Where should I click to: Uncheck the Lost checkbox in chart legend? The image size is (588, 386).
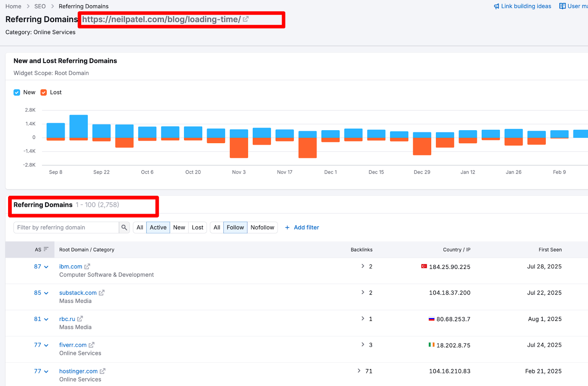[x=44, y=92]
